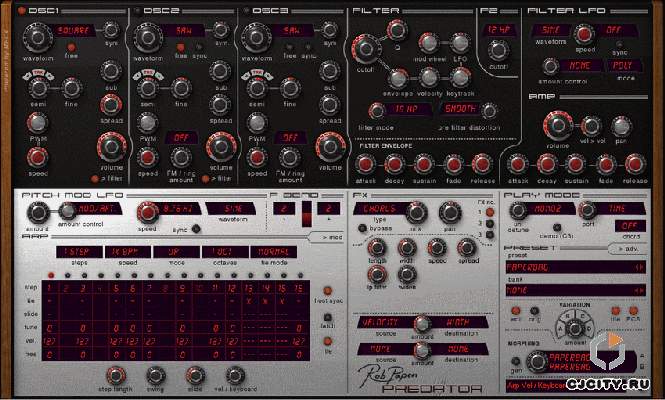Click the OSC1 spread knob

pos(111,105)
